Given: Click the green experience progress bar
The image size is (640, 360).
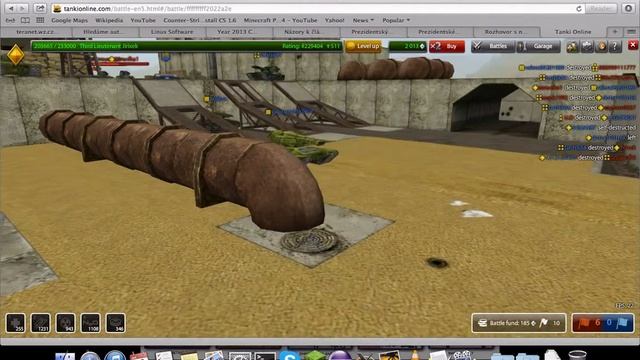Looking at the screenshot, I should pos(187,46).
